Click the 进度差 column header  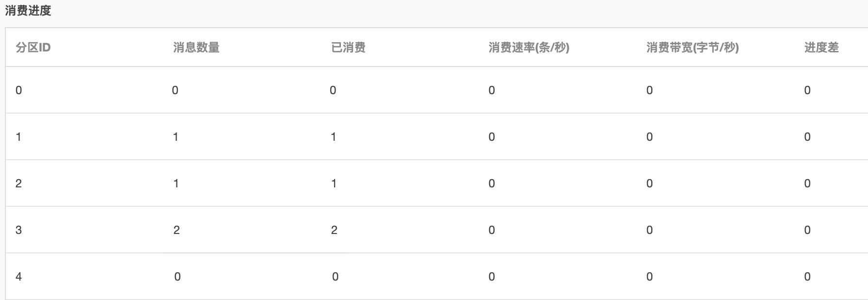coord(822,47)
